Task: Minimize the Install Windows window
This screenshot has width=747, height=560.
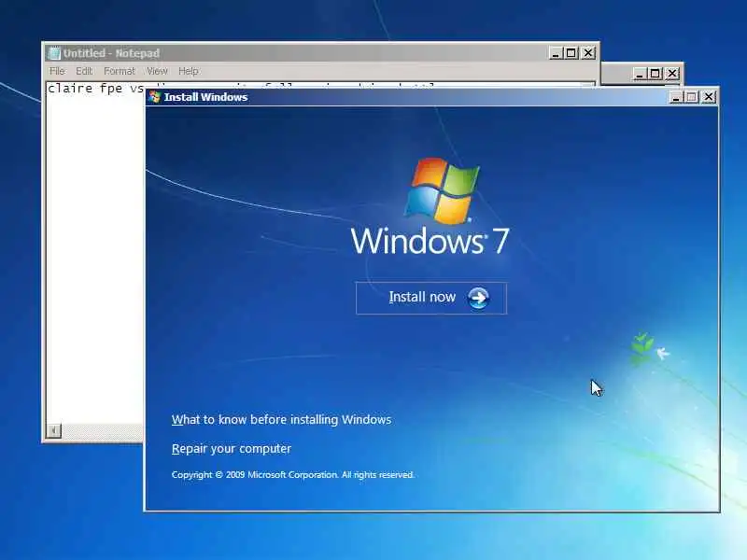Action: [x=676, y=97]
